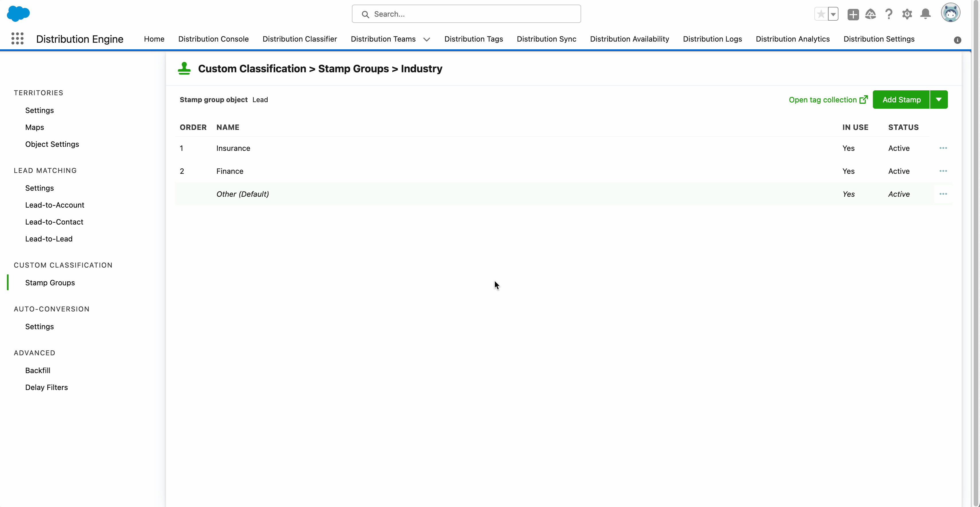Image resolution: width=980 pixels, height=507 pixels.
Task: Open Lead Matching Settings in sidebar
Action: click(x=40, y=188)
